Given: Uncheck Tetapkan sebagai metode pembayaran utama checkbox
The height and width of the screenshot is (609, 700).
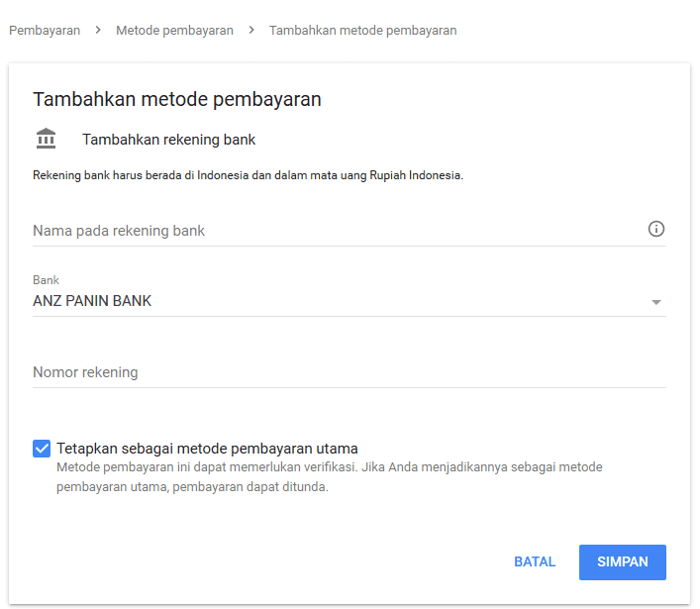Looking at the screenshot, I should pos(42,449).
